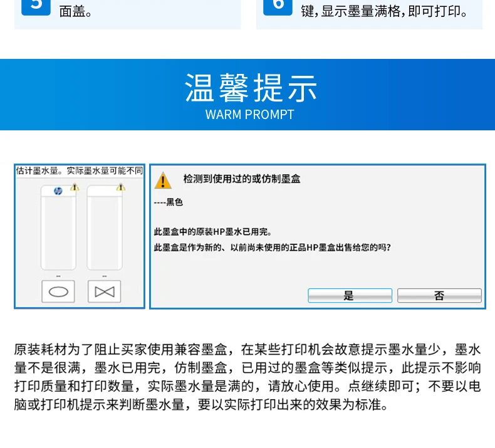Image resolution: width=495 pixels, height=448 pixels.
Task: Click the 否 (No) button in the dialog
Action: coord(439,296)
